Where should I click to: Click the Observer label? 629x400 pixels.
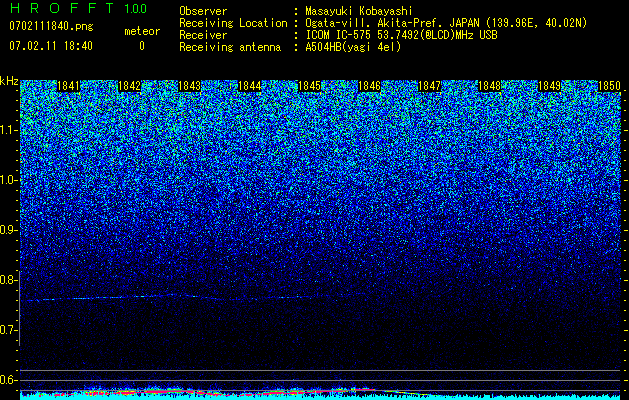203,11
